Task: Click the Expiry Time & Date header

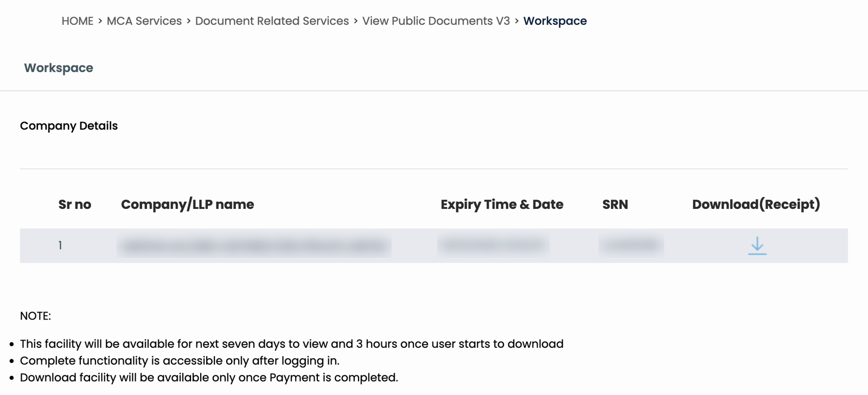Action: tap(502, 205)
